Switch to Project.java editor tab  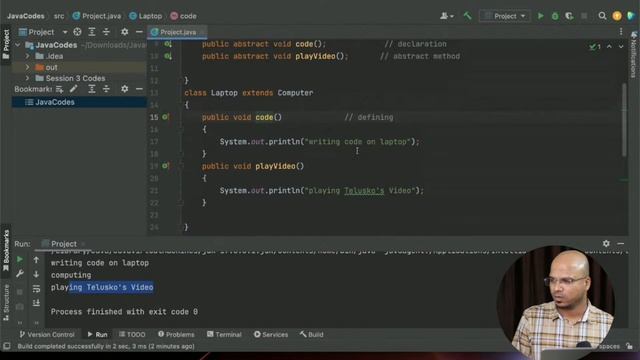click(177, 32)
